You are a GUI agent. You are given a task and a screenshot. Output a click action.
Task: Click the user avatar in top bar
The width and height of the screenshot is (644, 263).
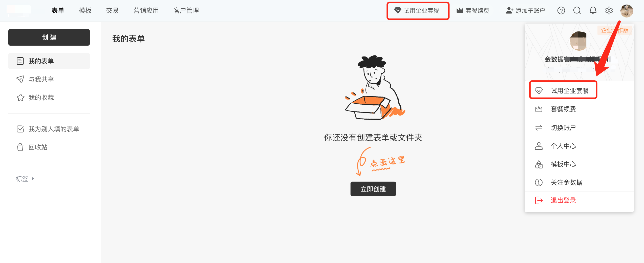[x=627, y=11]
